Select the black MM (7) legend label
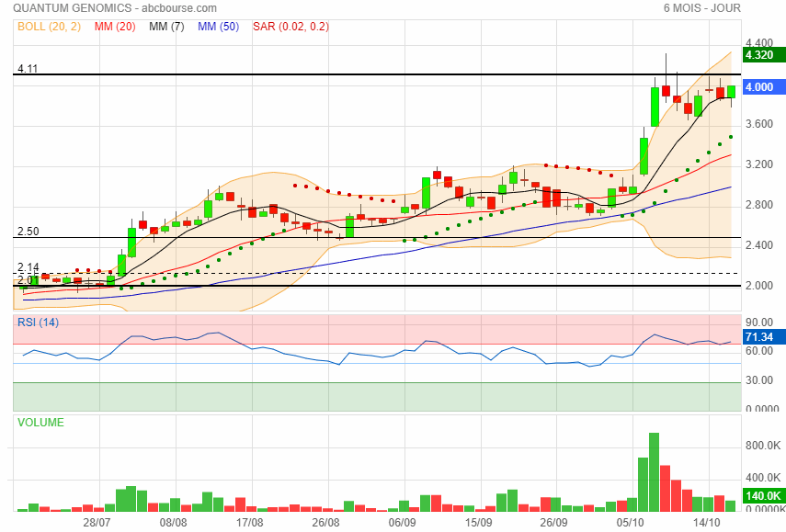The height and width of the screenshot is (532, 786). [166, 27]
